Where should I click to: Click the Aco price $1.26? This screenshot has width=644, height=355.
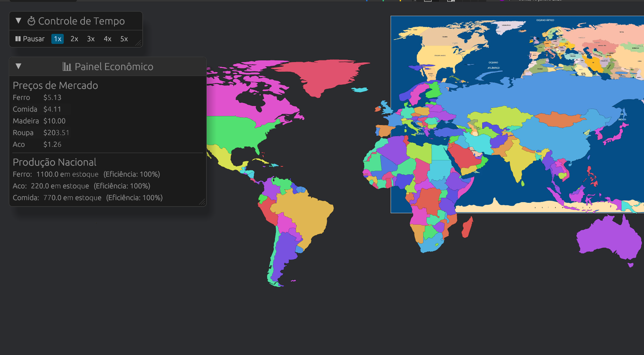[52, 144]
